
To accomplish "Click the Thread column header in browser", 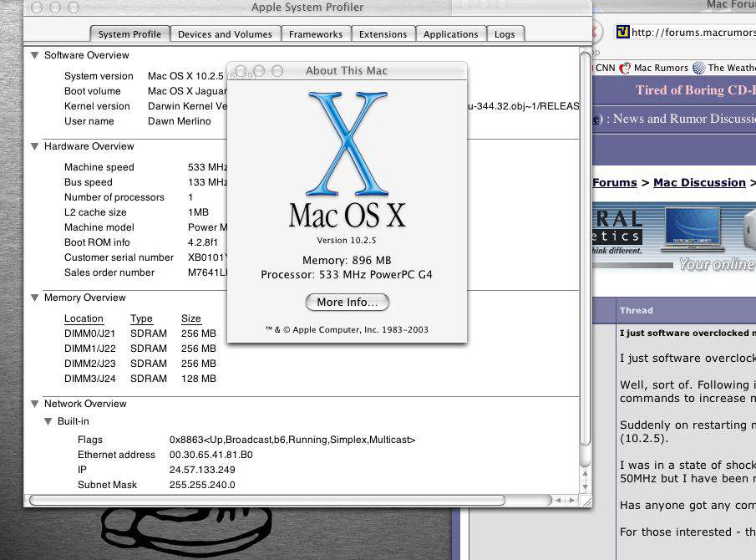I will (637, 311).
